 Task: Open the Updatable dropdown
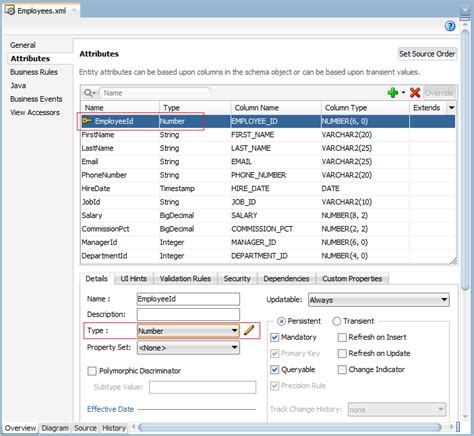[x=379, y=300]
